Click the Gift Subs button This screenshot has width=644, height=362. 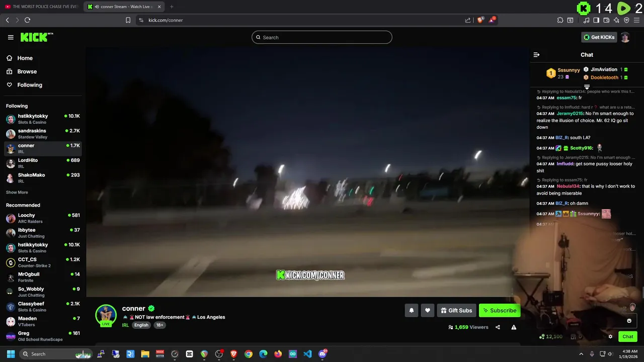pyautogui.click(x=456, y=311)
